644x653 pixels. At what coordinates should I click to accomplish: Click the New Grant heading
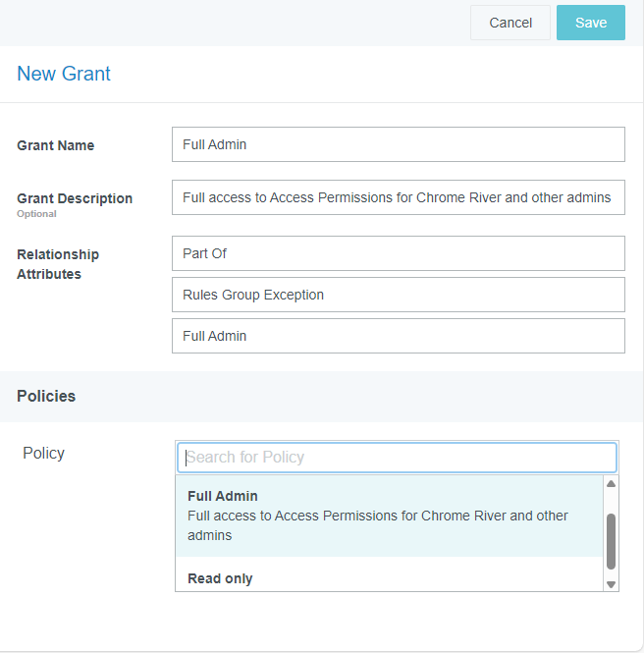64,74
